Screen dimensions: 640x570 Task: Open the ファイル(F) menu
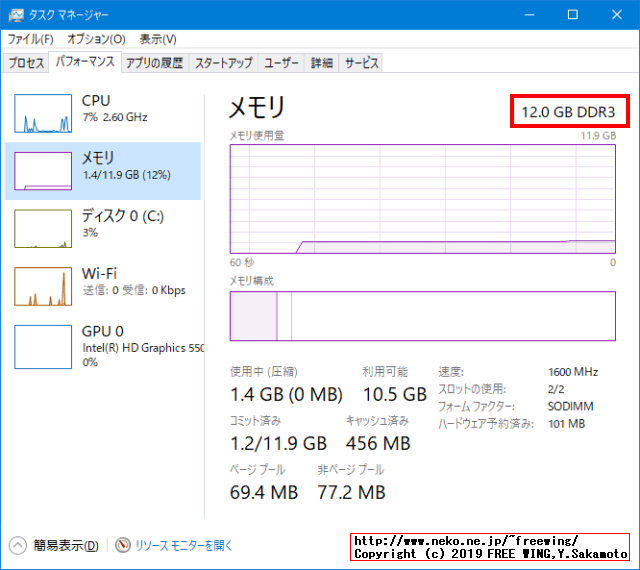(x=31, y=39)
